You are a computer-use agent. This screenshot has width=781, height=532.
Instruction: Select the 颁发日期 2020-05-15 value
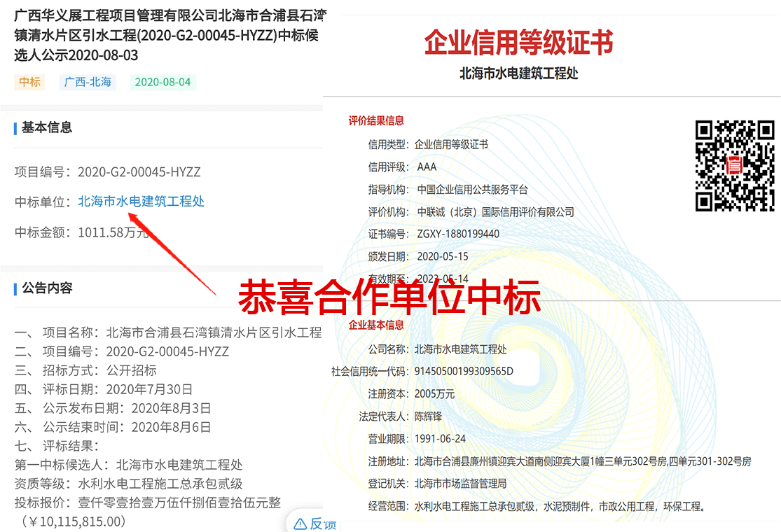pos(443,257)
